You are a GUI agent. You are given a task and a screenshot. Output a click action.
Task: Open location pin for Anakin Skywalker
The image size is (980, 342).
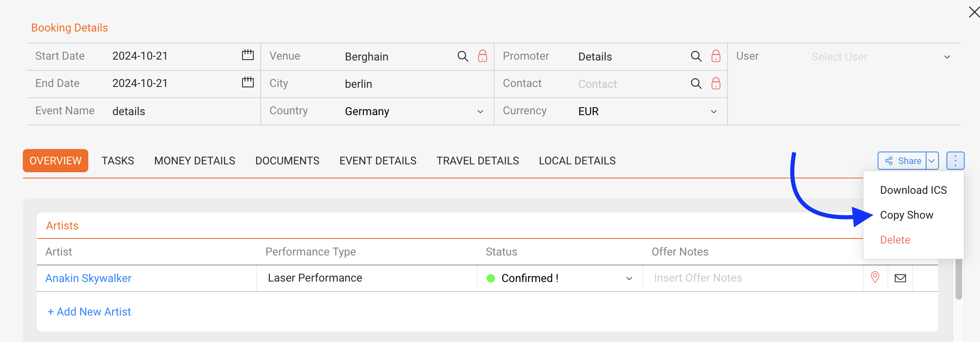pos(875,277)
